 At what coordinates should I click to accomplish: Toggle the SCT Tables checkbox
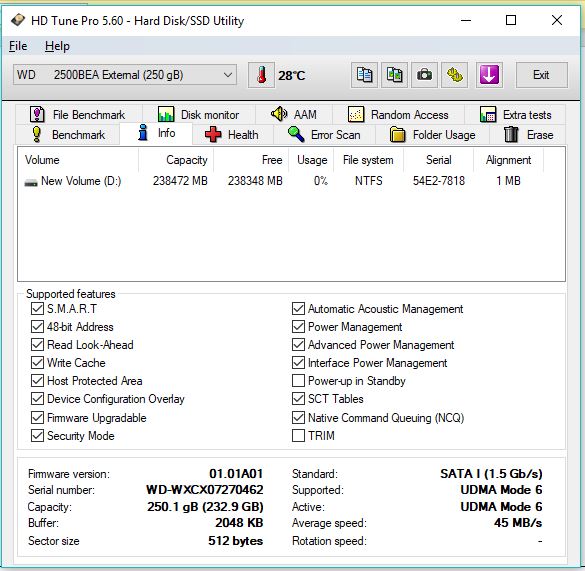tap(298, 399)
